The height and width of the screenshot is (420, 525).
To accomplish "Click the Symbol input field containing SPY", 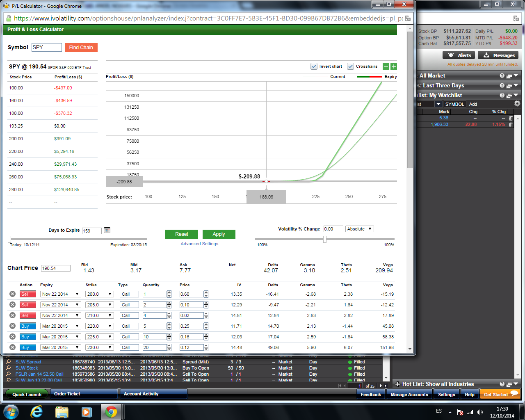I will point(47,47).
